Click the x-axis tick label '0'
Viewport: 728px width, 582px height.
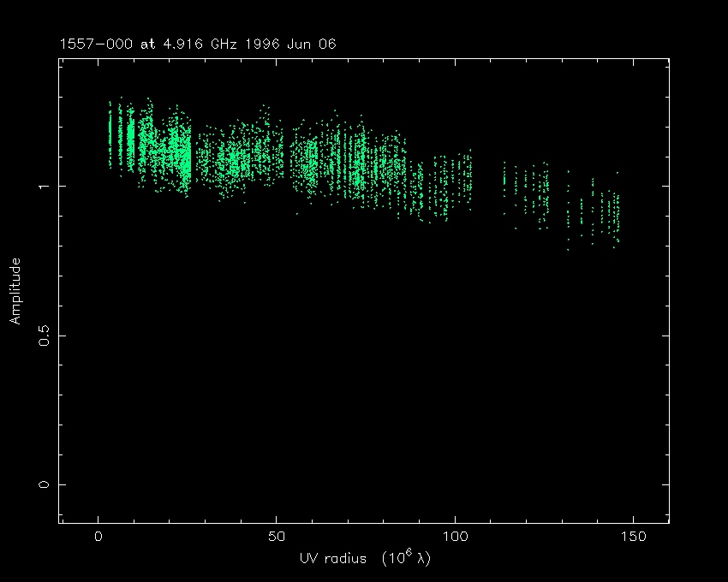98,537
